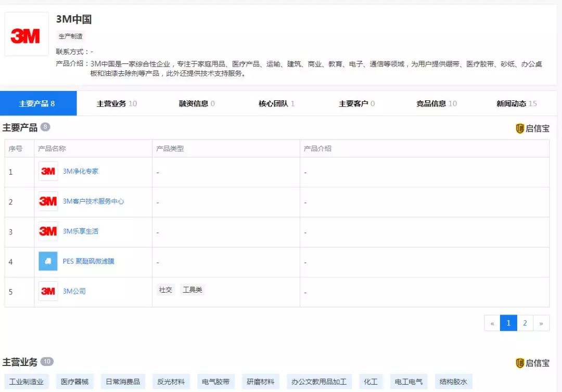Select page 1 in pagination
Viewport: 562px width, 392px height.
coord(508,323)
